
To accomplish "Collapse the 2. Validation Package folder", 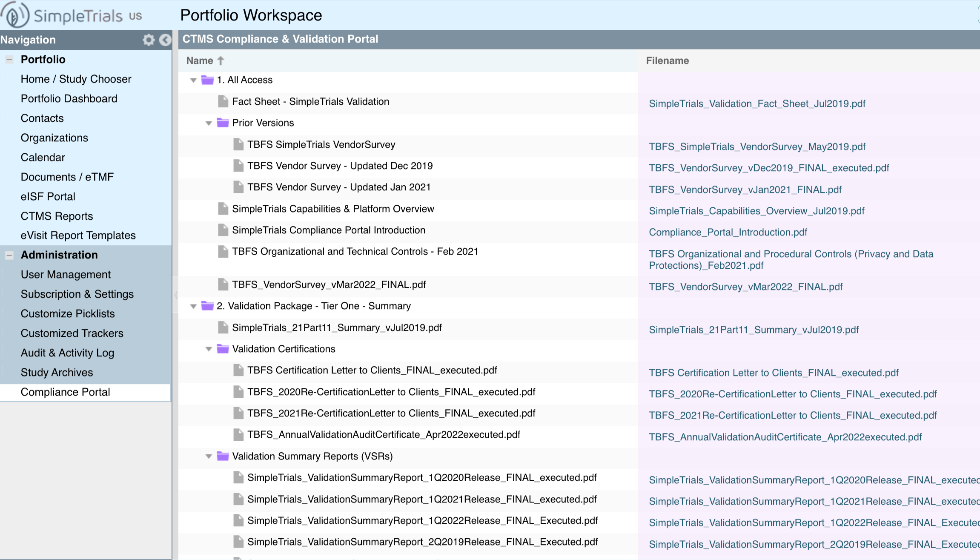I will point(193,306).
